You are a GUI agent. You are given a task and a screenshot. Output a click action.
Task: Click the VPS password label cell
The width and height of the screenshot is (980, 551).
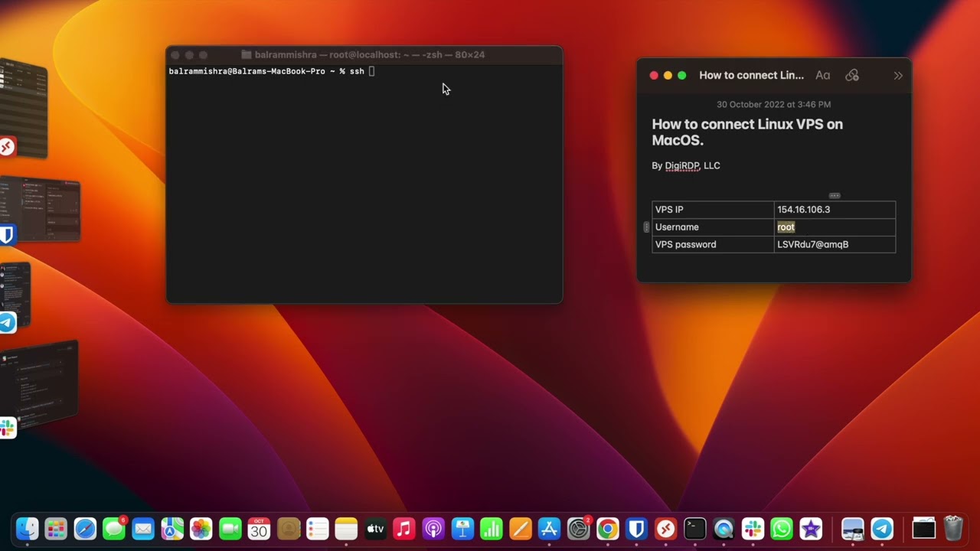coord(713,245)
